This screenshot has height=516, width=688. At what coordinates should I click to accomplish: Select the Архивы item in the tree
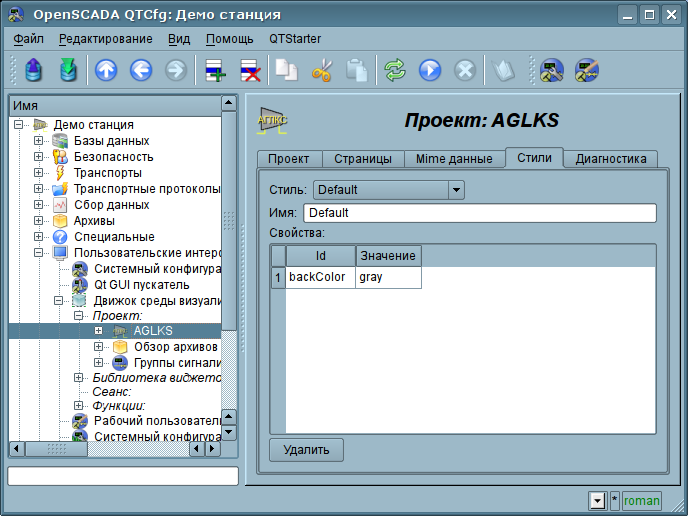(x=94, y=221)
